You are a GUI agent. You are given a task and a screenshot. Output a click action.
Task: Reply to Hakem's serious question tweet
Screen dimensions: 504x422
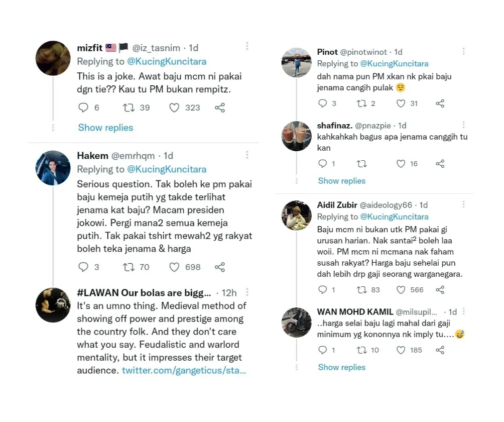click(83, 267)
